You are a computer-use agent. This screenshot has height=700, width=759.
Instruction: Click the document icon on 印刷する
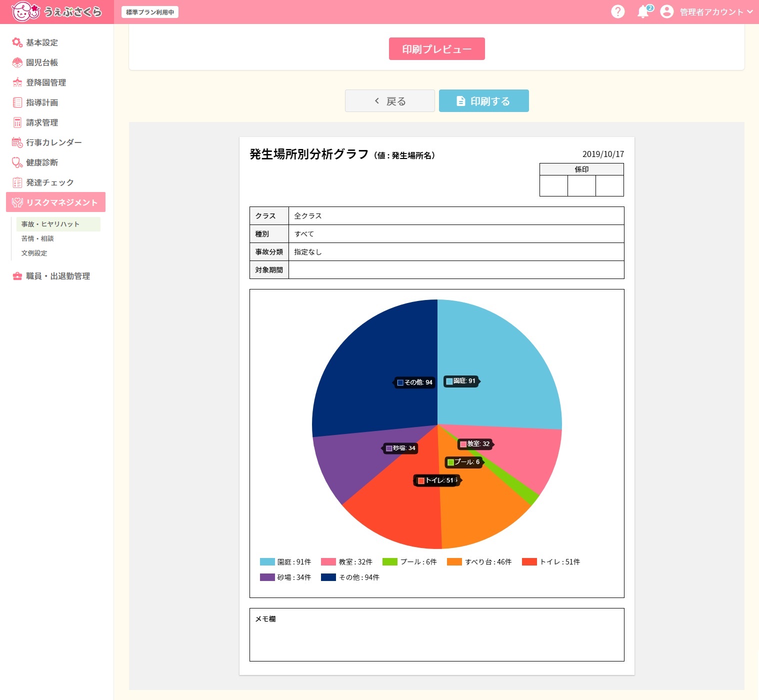[x=461, y=101]
